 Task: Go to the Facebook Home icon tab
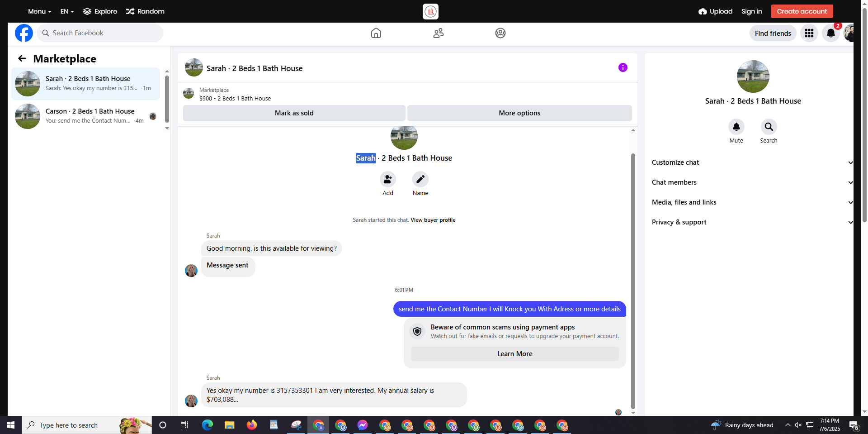click(x=376, y=33)
